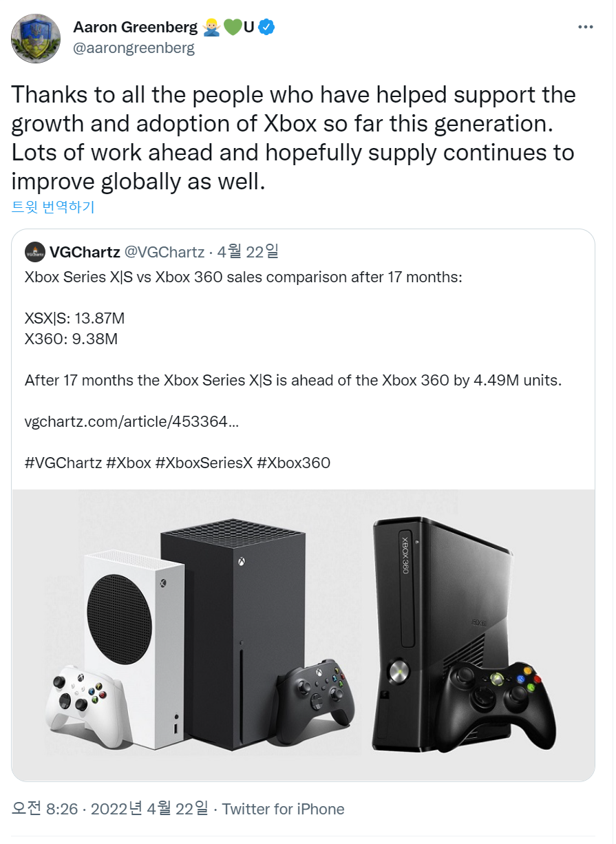Click the Aaron Greenberg display name

(x=135, y=28)
